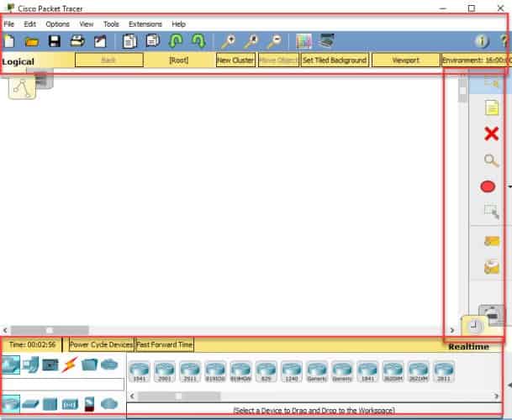This screenshot has height=420, width=512.
Task: Click the zoom in magnifier icon
Action: [x=228, y=41]
